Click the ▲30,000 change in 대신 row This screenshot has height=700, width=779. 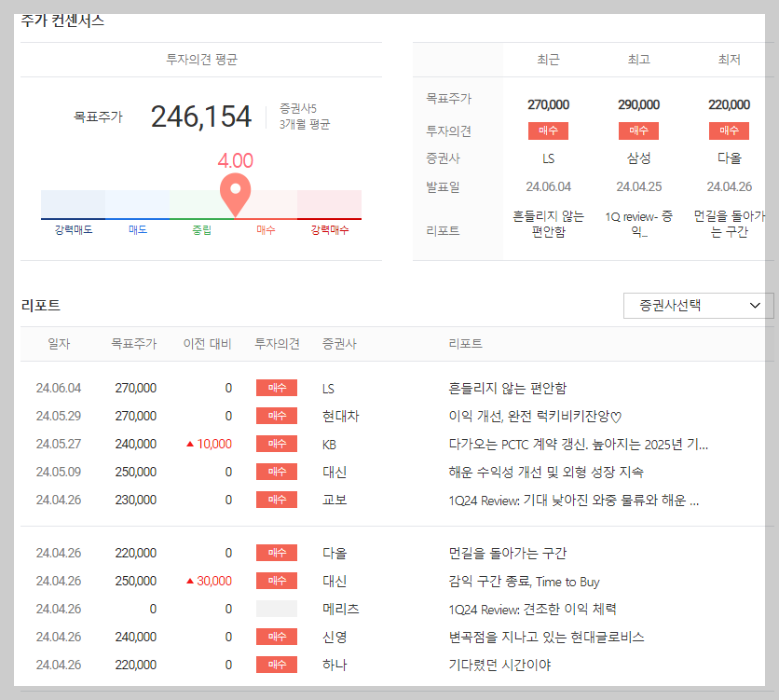point(209,581)
